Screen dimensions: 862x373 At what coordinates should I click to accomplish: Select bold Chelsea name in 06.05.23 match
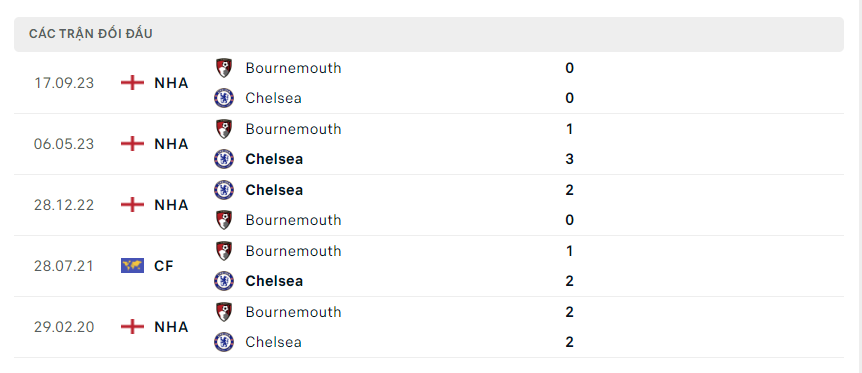point(274,159)
